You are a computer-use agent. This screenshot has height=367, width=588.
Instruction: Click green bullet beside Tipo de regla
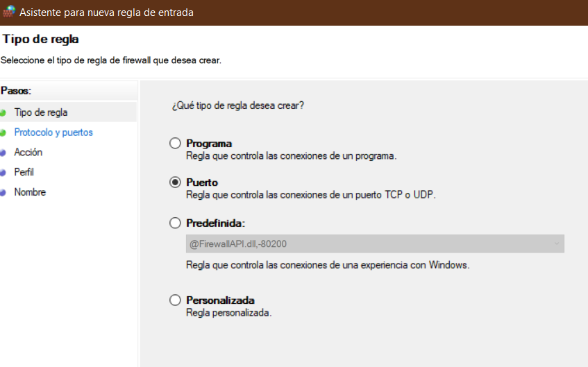3,112
